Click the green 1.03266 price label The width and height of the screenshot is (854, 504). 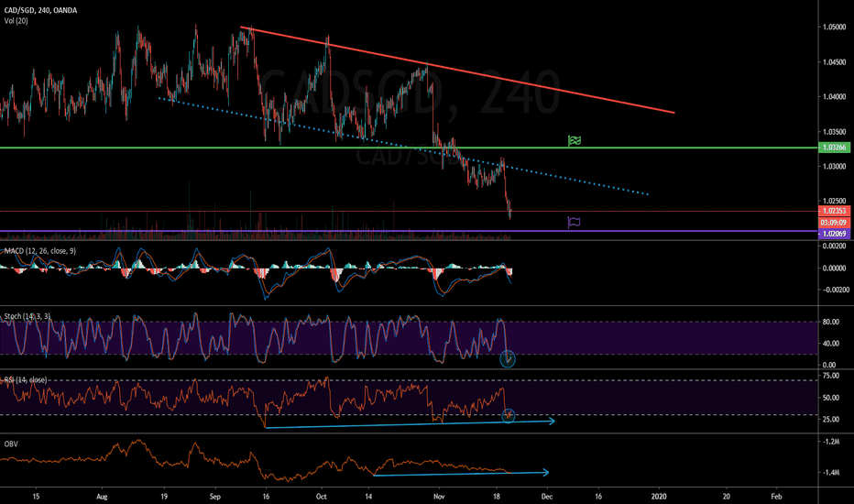pos(835,147)
